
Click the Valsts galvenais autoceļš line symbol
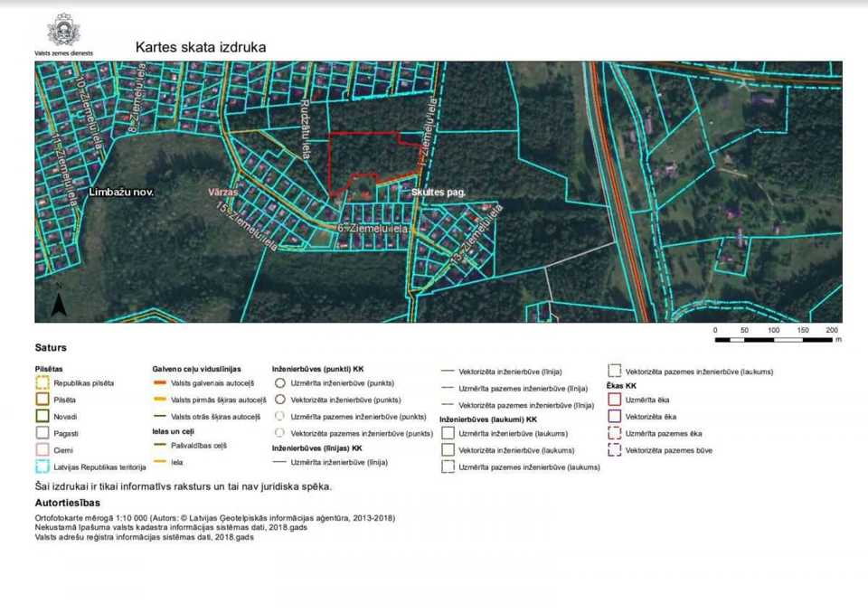click(159, 383)
